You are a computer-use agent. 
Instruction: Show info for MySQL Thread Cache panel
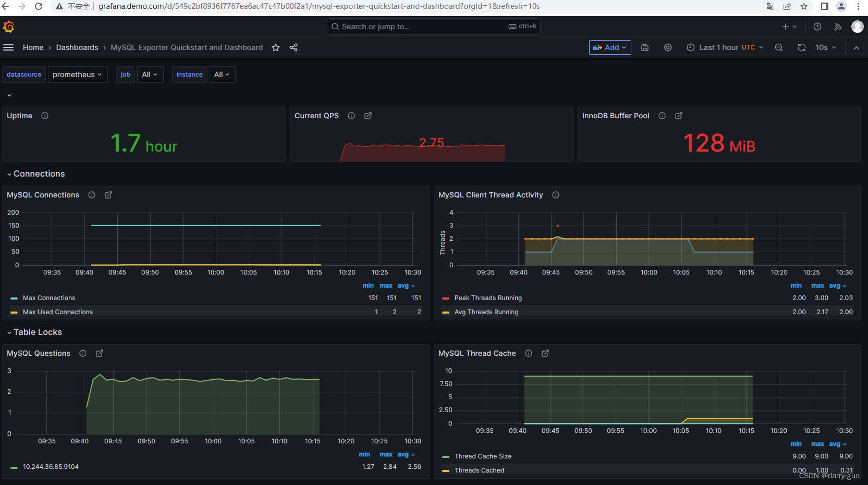click(529, 353)
